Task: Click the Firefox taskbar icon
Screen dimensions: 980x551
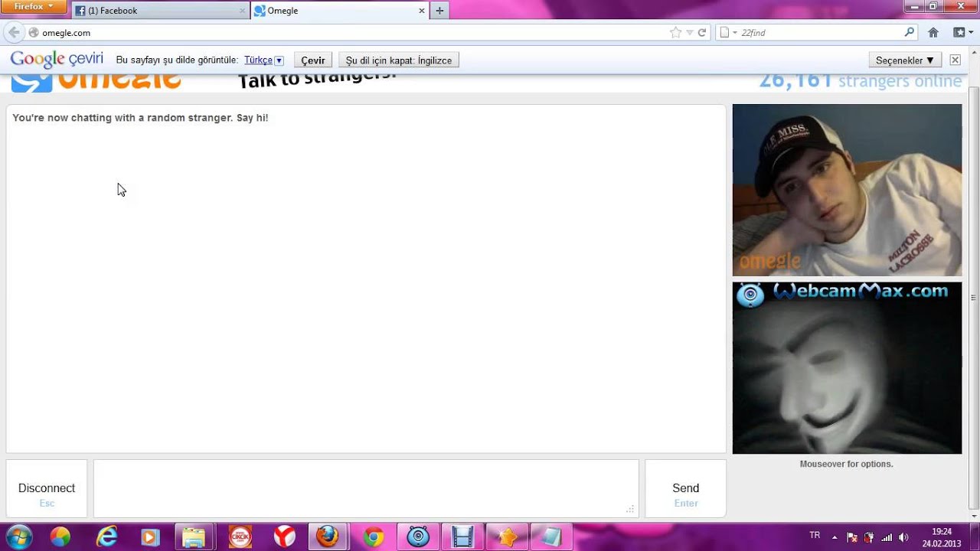Action: tap(328, 537)
